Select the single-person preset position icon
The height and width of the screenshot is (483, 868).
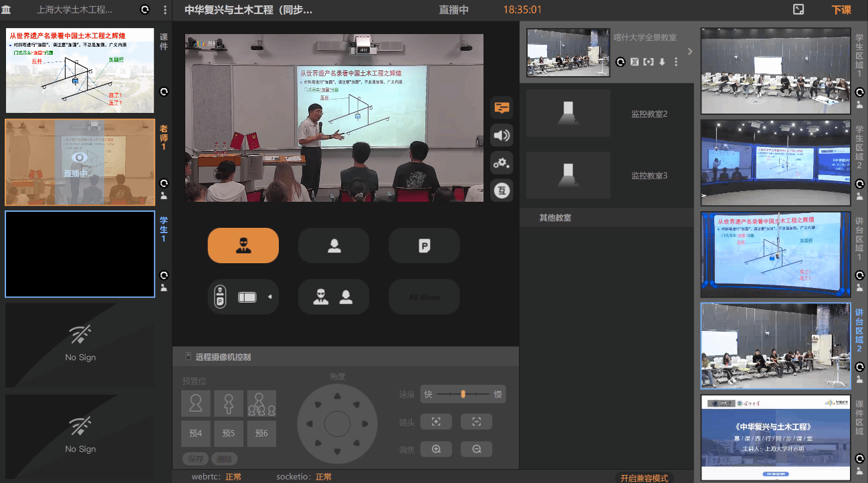196,404
